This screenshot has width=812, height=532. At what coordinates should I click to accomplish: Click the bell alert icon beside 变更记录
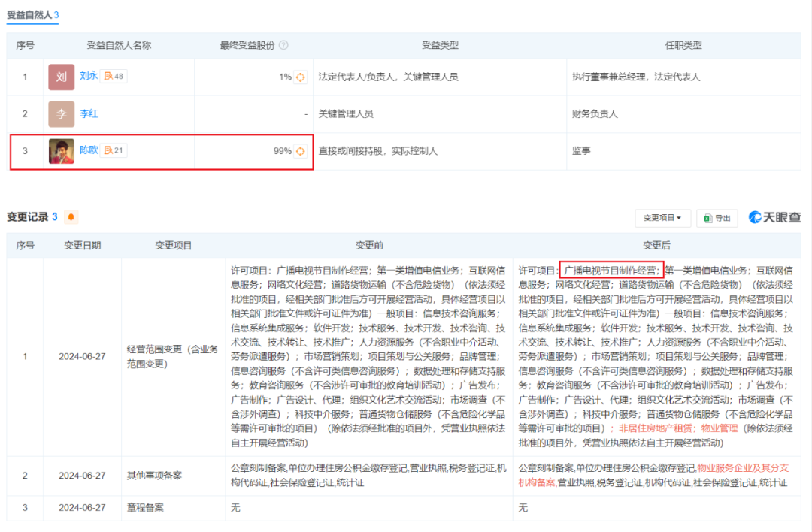[x=71, y=217]
